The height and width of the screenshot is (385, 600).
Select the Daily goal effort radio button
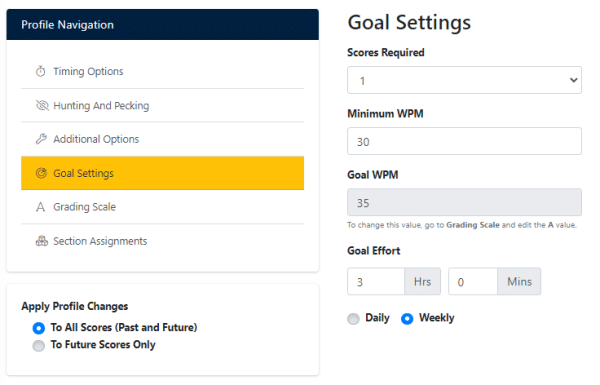tap(353, 318)
